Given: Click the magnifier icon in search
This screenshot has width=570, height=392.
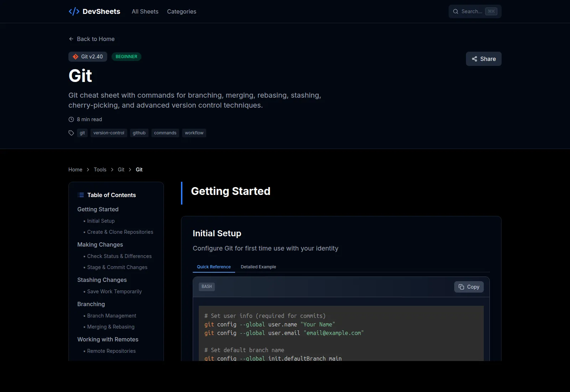Looking at the screenshot, I should coord(456,11).
